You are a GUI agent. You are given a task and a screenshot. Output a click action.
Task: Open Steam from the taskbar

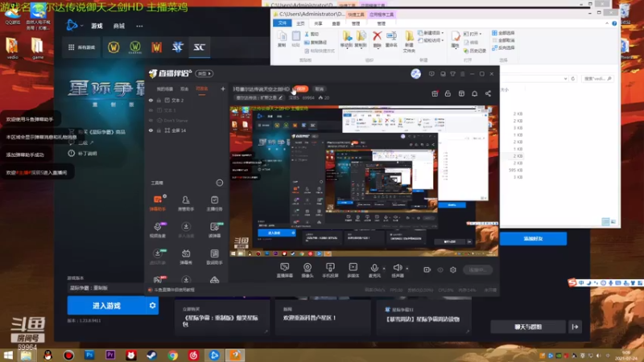click(x=151, y=355)
